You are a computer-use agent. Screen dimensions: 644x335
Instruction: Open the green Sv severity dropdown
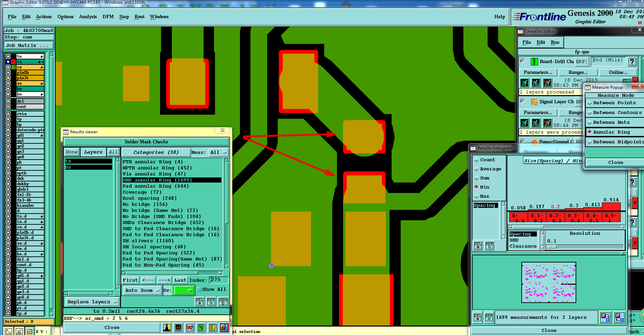[184, 290]
